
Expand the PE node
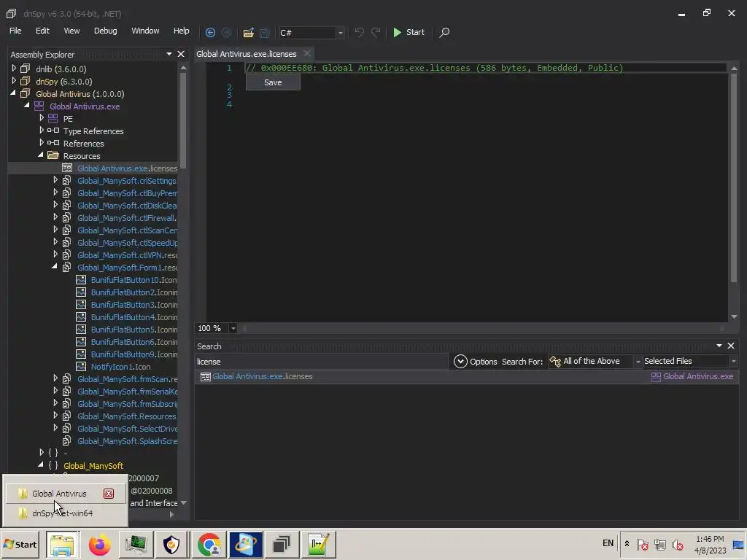click(x=42, y=118)
